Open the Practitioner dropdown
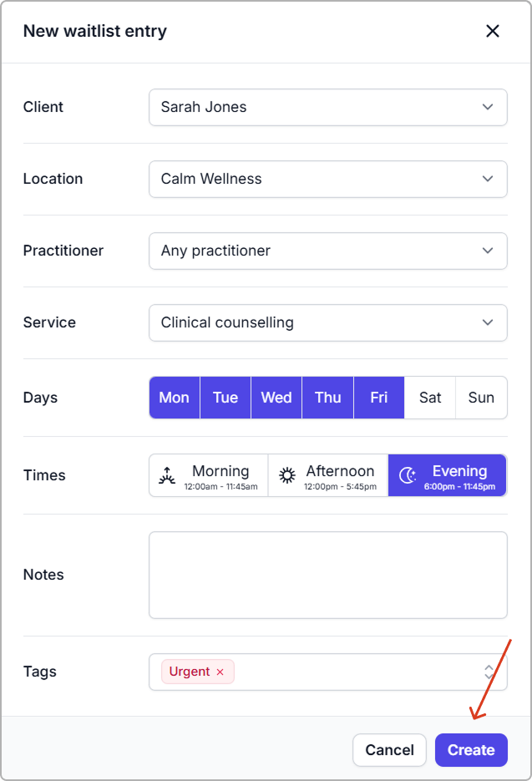Screen dimensions: 532x781 327,251
